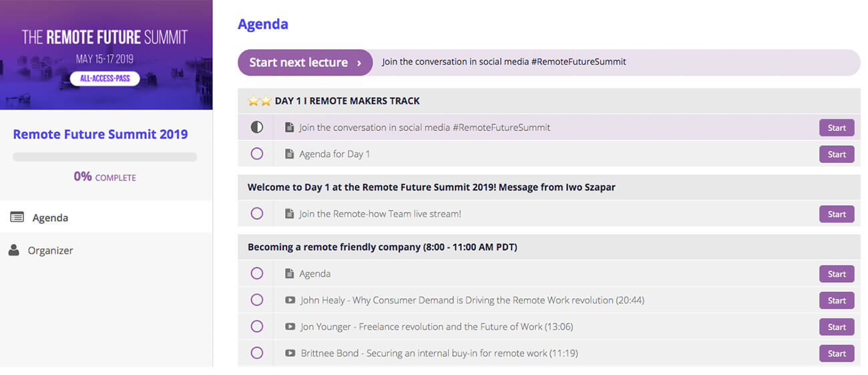Open the Organizer sidebar menu item
This screenshot has height=375, width=868.
click(x=50, y=250)
